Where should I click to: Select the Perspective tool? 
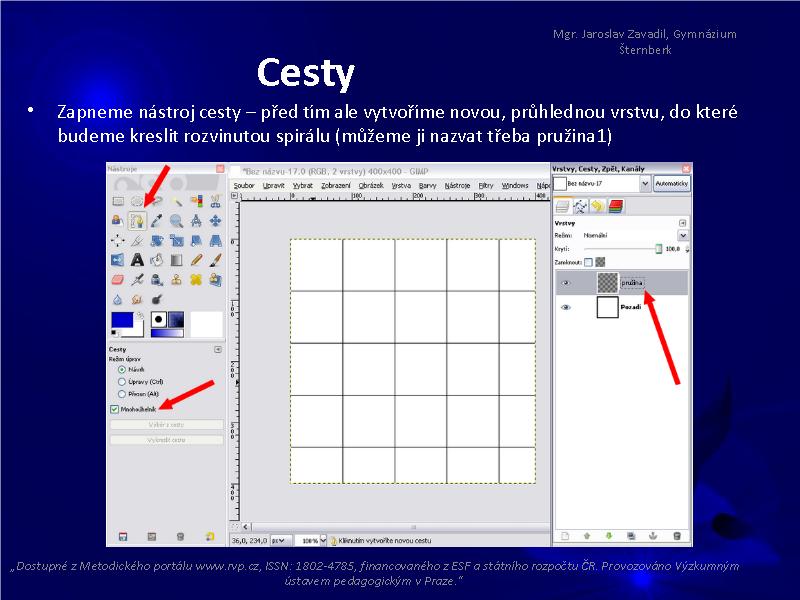click(215, 240)
